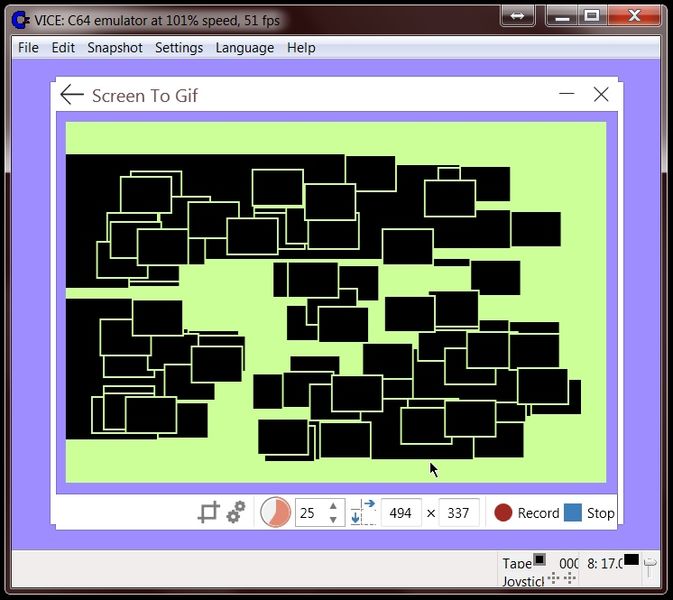Click the snap-to-window crop icon

point(208,513)
